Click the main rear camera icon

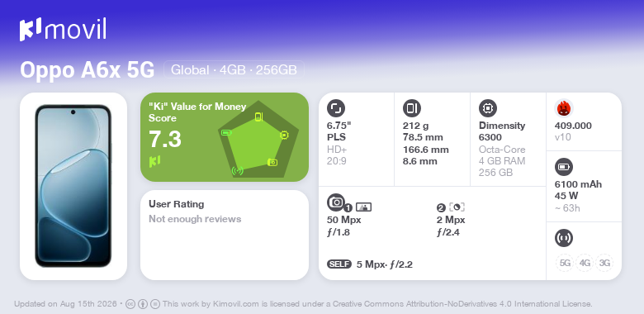336,202
